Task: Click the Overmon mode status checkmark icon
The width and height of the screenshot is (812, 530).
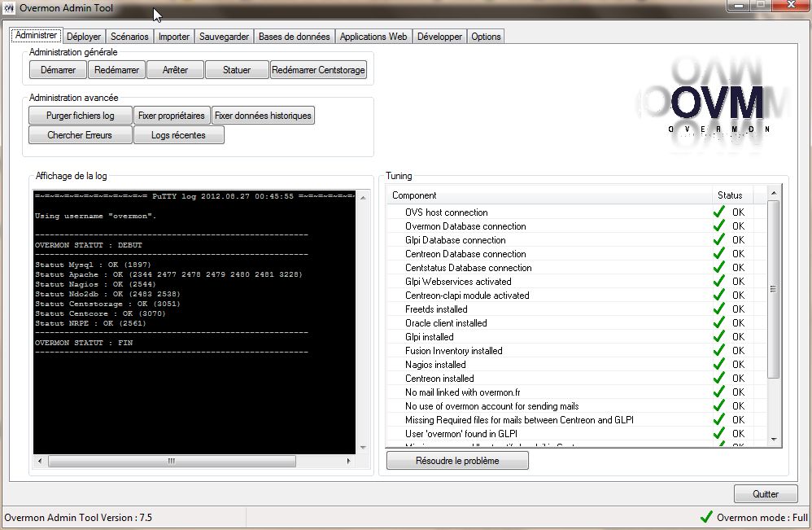Action: (x=706, y=516)
